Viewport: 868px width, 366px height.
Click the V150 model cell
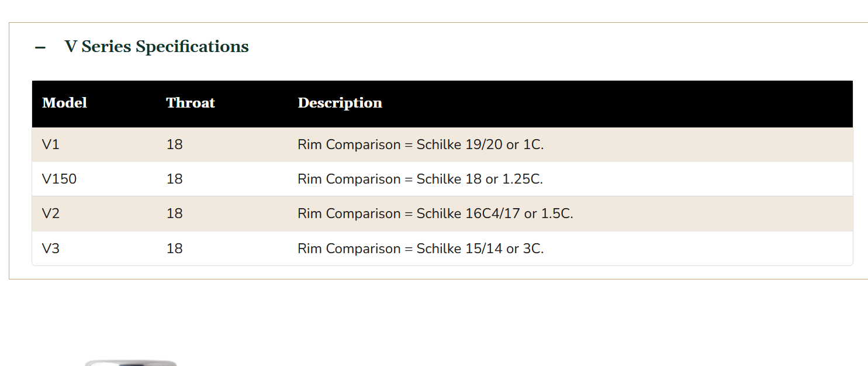coord(59,179)
